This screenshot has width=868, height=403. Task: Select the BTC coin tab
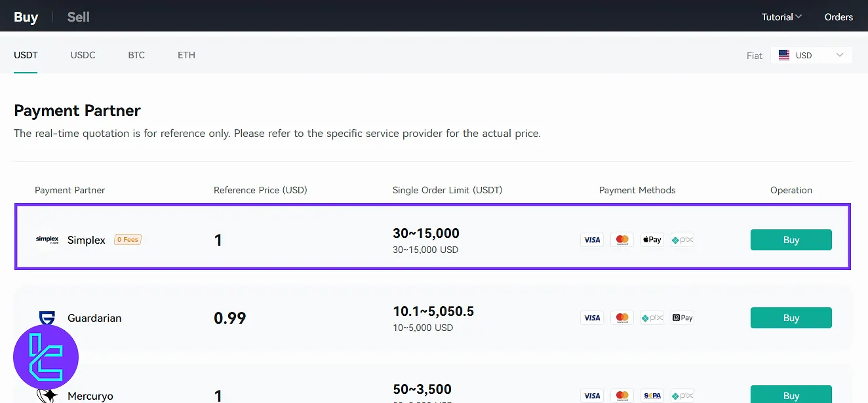(136, 55)
